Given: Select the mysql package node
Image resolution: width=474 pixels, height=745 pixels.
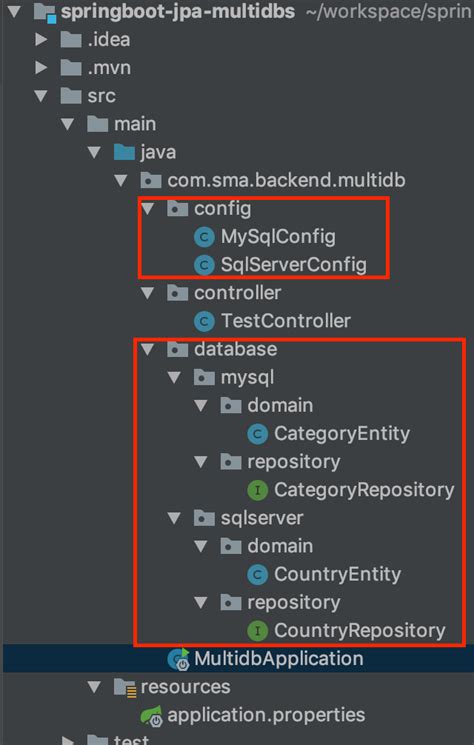Looking at the screenshot, I should (247, 378).
